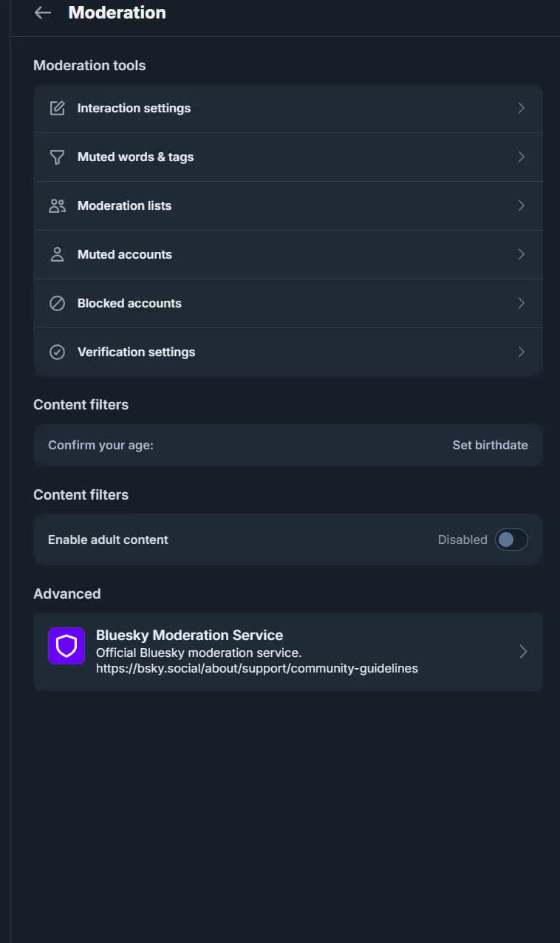The width and height of the screenshot is (560, 943).
Task: Click the Confirm your age label
Action: coord(100,445)
